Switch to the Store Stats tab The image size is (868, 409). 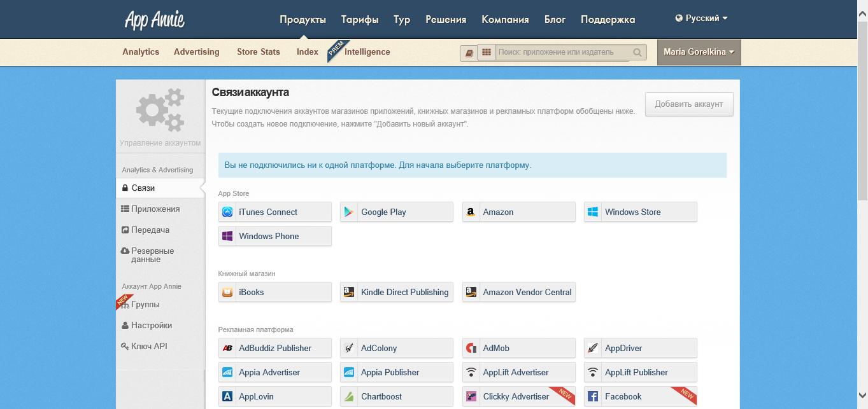pos(259,52)
